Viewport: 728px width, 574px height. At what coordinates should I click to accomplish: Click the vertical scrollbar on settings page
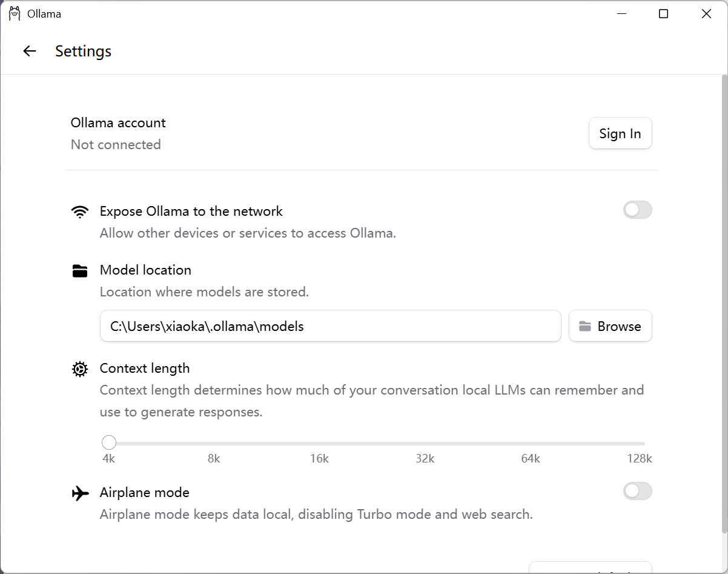click(x=724, y=303)
